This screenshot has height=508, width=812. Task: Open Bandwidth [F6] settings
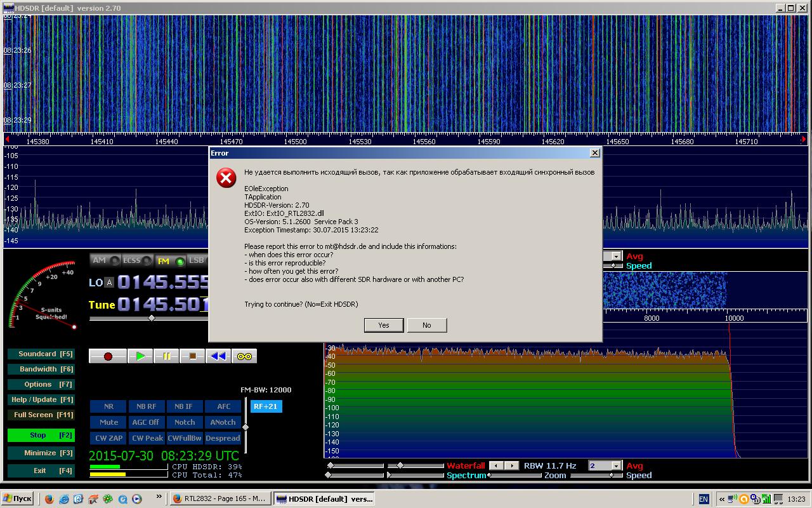pyautogui.click(x=41, y=369)
